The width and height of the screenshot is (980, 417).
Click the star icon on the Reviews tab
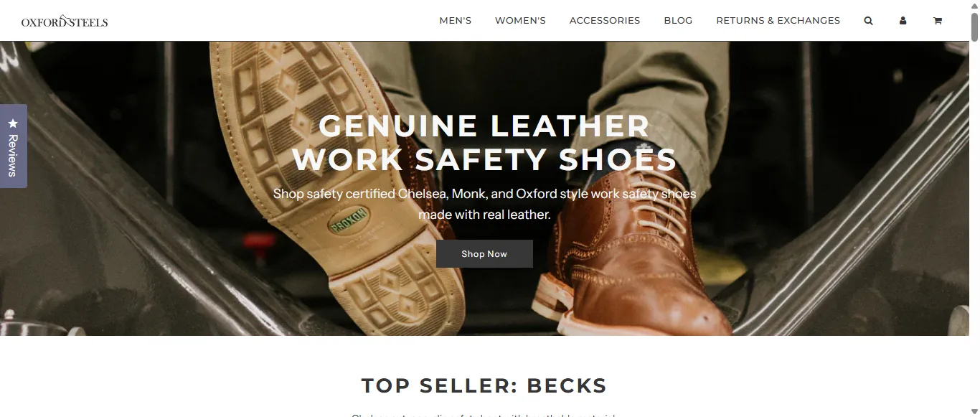click(x=13, y=123)
